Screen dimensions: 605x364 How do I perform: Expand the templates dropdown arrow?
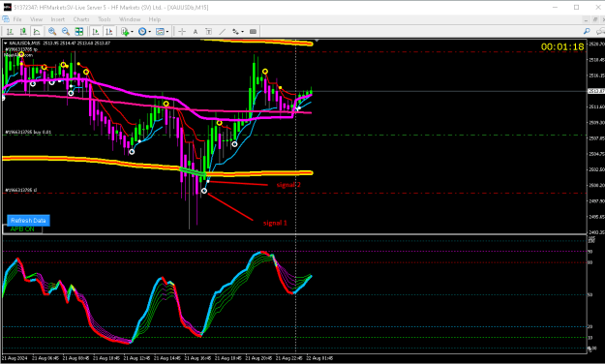[x=167, y=32]
